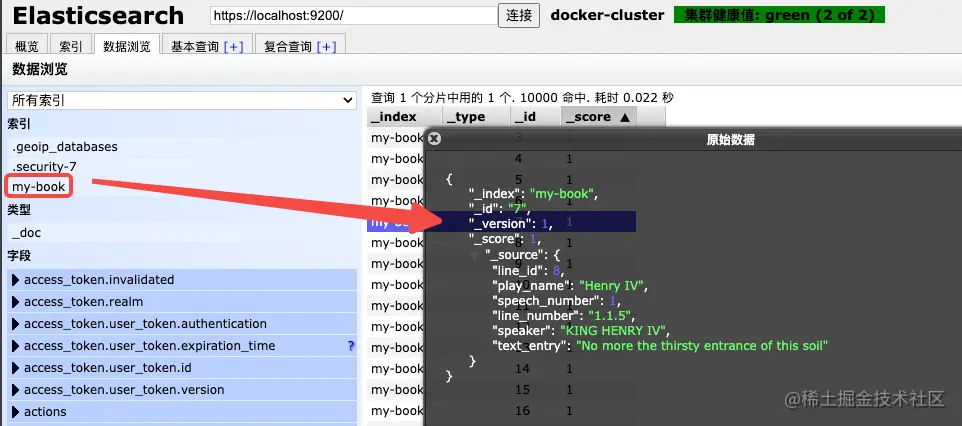Click the "1.1.5" line_number value
962x426 pixels.
point(609,316)
